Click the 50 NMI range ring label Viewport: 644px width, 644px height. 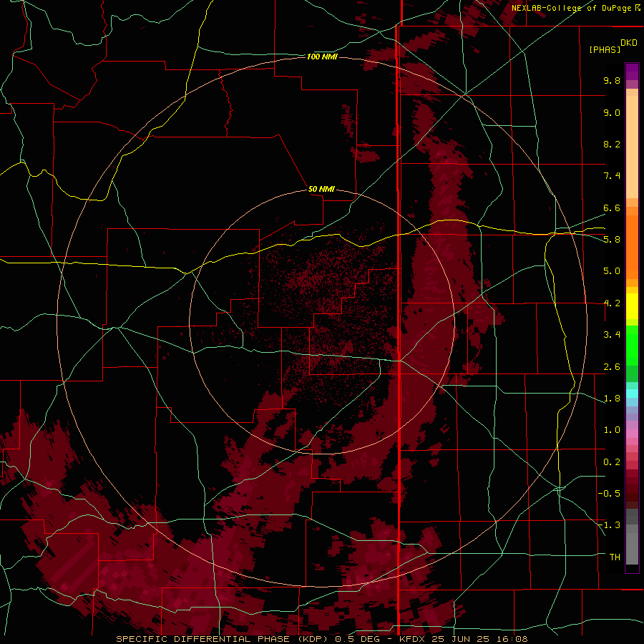coord(321,189)
